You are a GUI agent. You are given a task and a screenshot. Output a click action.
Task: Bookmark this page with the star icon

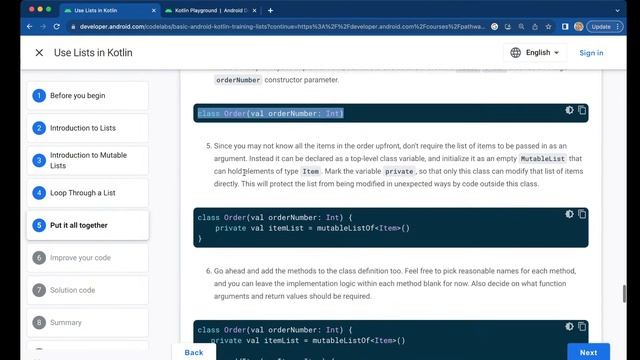tap(548, 27)
